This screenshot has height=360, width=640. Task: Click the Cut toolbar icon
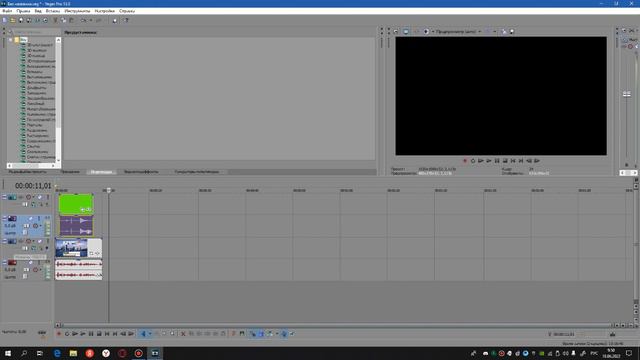56,20
